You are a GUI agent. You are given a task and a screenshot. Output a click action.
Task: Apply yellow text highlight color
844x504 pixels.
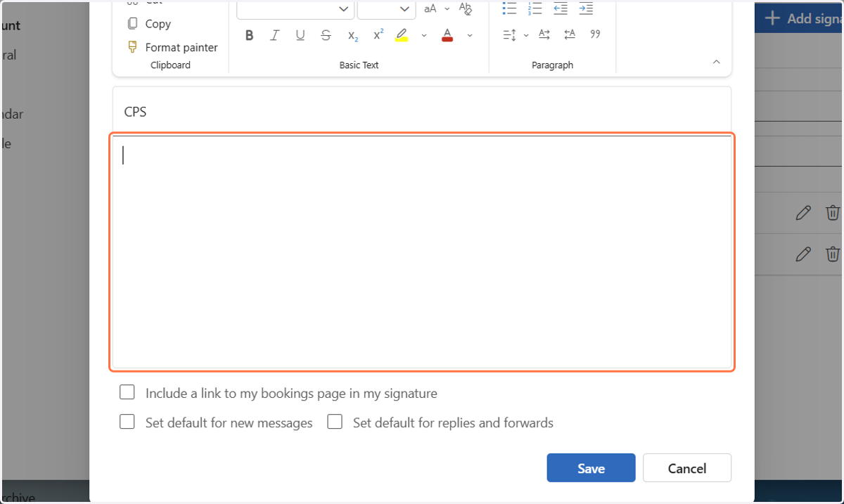[x=402, y=35]
